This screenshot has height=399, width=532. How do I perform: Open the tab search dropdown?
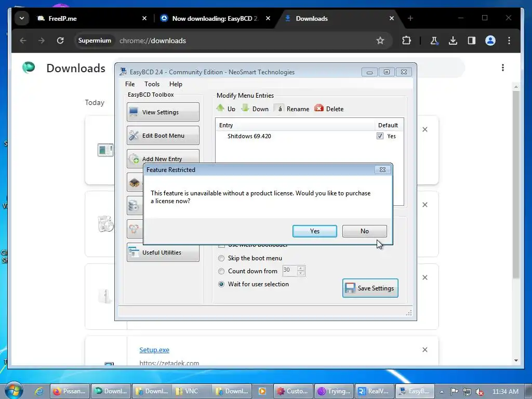(22, 18)
